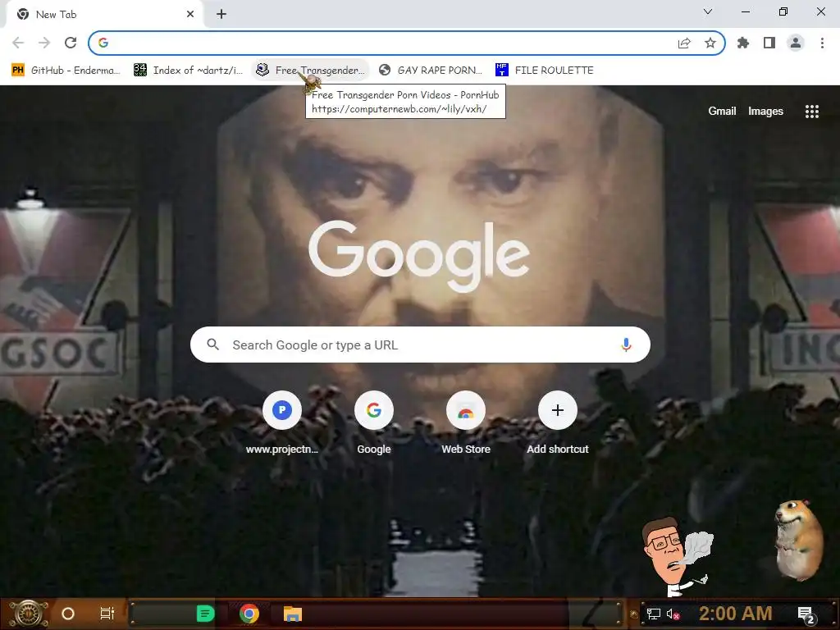Click the Add shortcut button

(558, 422)
